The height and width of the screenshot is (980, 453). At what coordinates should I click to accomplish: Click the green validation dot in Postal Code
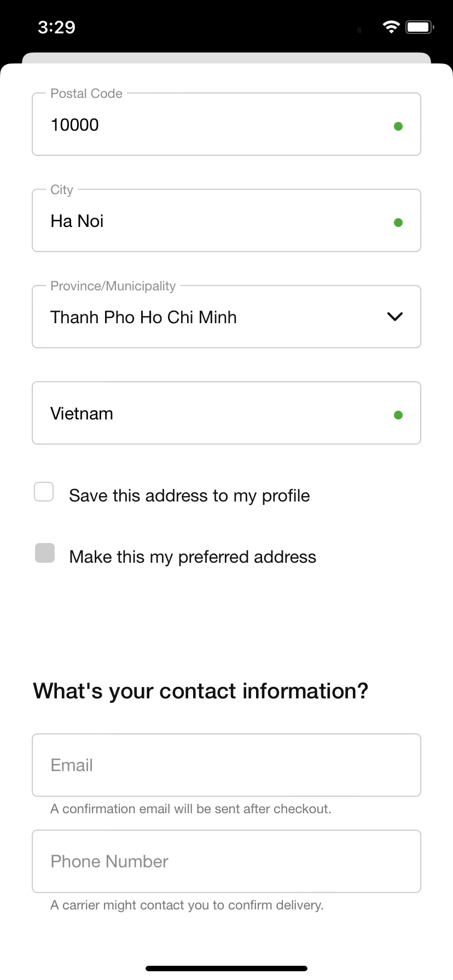coord(398,126)
